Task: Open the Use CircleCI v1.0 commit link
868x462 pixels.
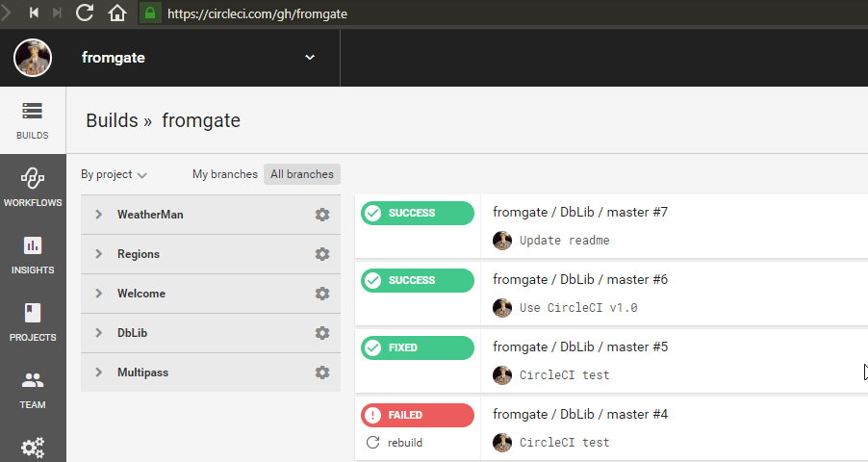Action: (578, 307)
